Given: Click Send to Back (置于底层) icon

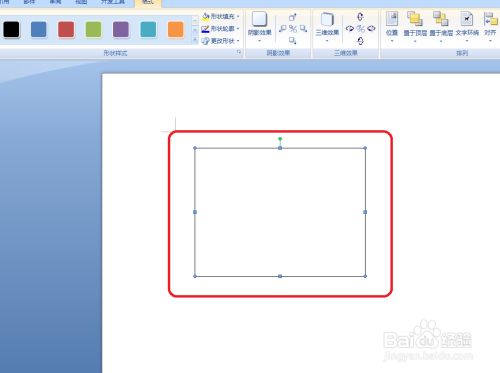Looking at the screenshot, I should (x=441, y=26).
